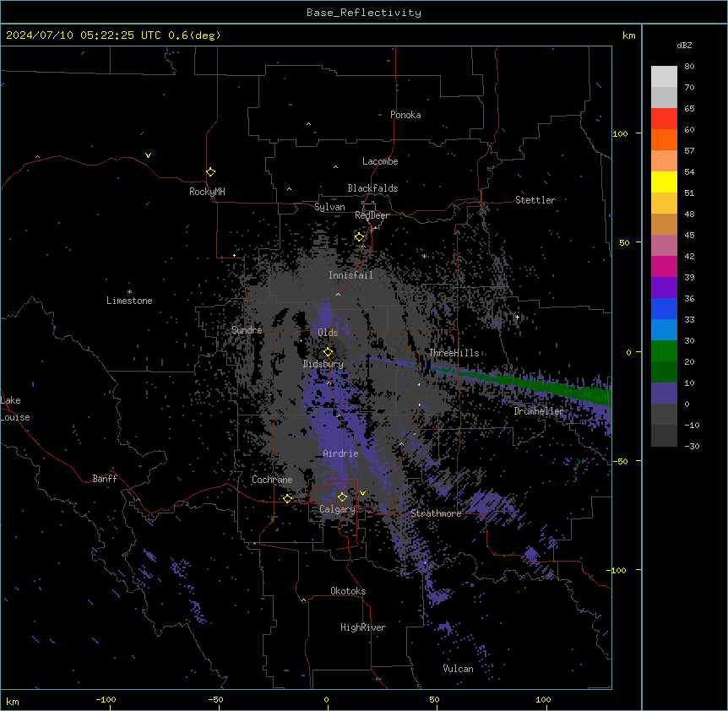Click the -30 value on dBZ legend
Image resolution: width=728 pixels, height=711 pixels.
pyautogui.click(x=692, y=447)
